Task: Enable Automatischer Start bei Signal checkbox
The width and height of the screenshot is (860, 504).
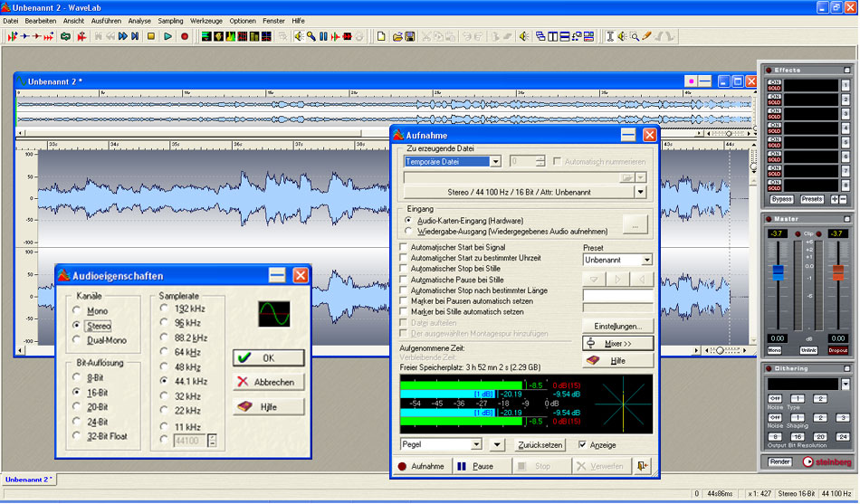Action: click(404, 247)
